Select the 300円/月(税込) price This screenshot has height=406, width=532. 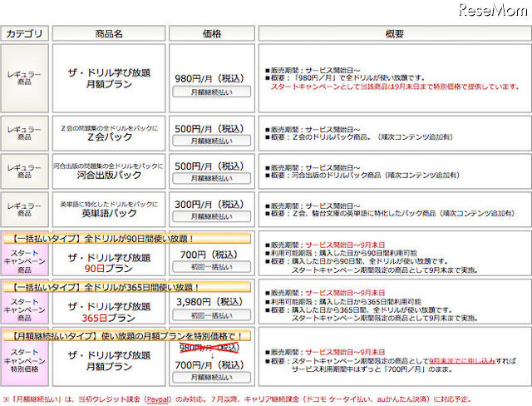click(x=209, y=205)
